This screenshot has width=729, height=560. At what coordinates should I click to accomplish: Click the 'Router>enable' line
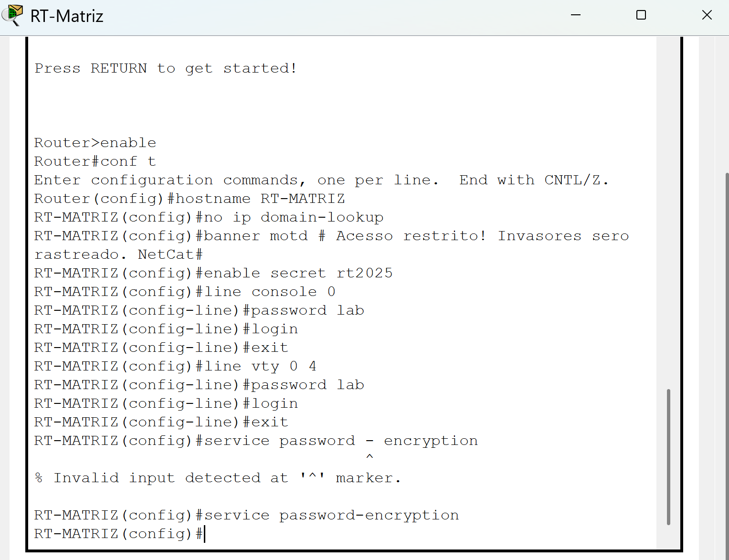95,143
